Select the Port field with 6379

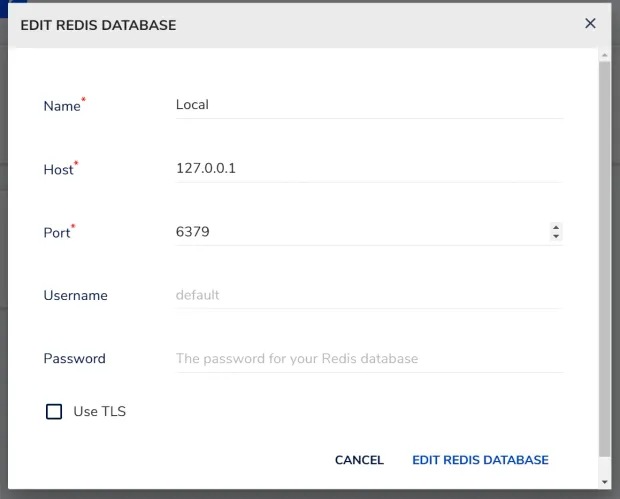tap(360, 232)
